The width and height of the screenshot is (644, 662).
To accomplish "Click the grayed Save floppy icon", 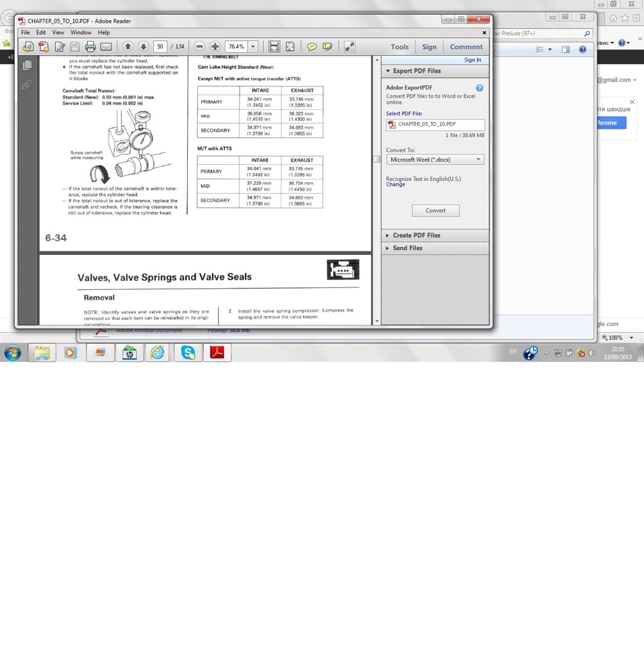I will 74,46.
